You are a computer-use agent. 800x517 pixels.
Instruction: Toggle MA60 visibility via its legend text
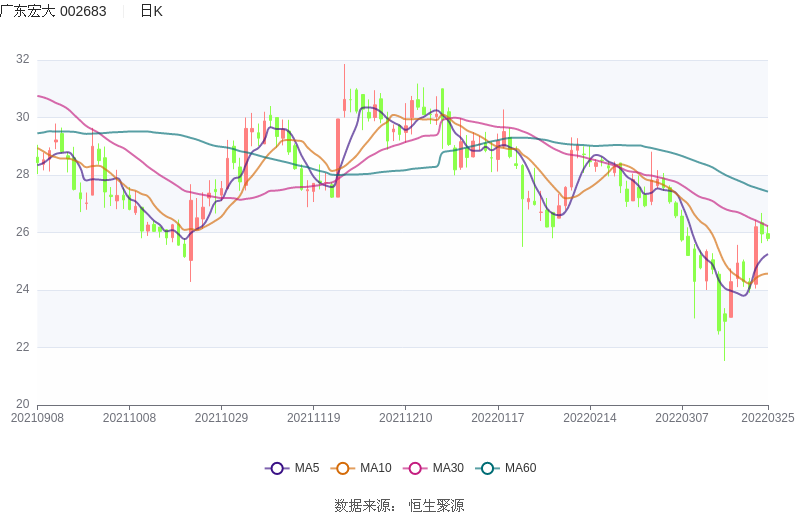[x=520, y=468]
